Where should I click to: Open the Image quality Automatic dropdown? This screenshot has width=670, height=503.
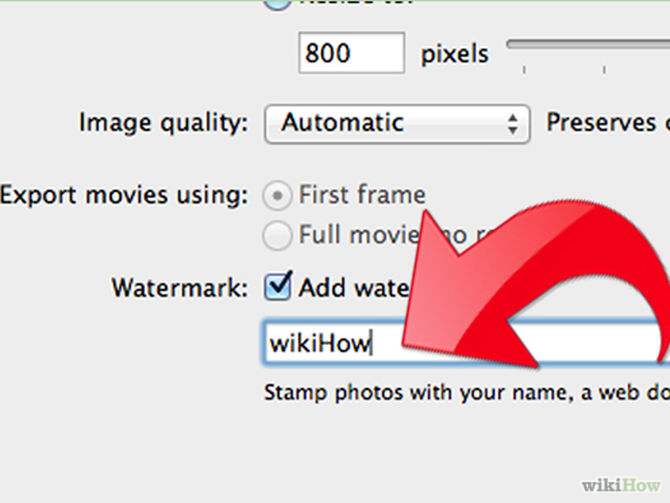(396, 124)
